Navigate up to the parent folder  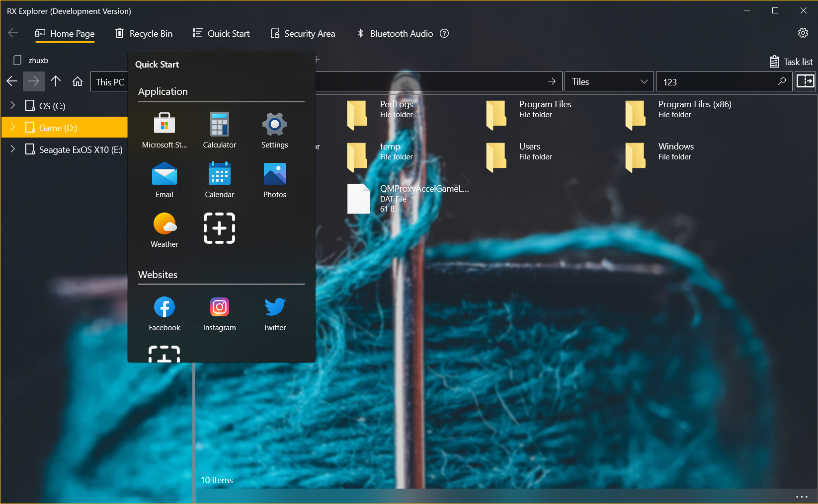[x=56, y=81]
